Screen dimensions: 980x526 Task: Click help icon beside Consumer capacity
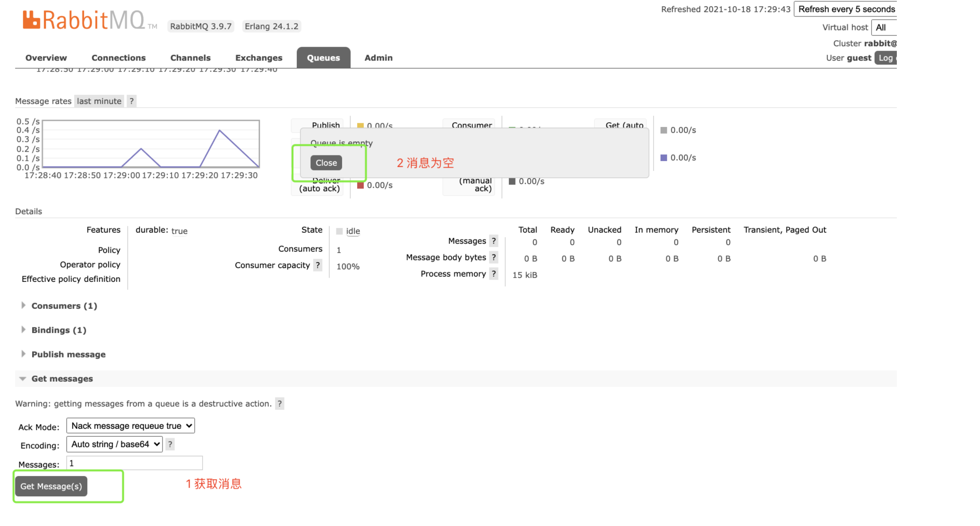318,265
